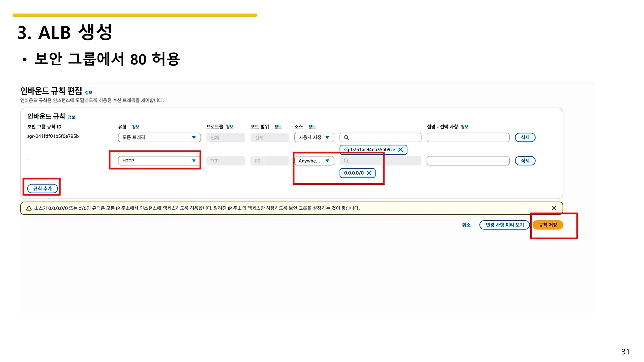
Task: Click the description field of the HTTP rule
Action: click(x=468, y=161)
